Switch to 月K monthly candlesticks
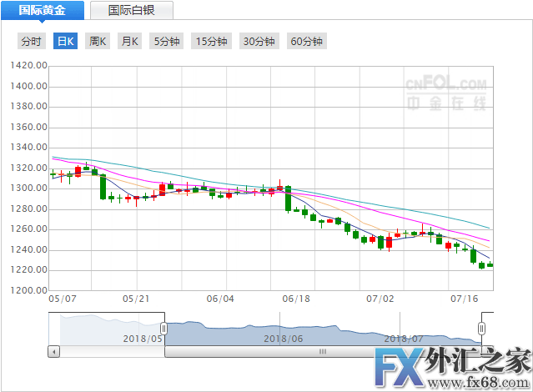The width and height of the screenshot is (533, 392). tap(129, 41)
